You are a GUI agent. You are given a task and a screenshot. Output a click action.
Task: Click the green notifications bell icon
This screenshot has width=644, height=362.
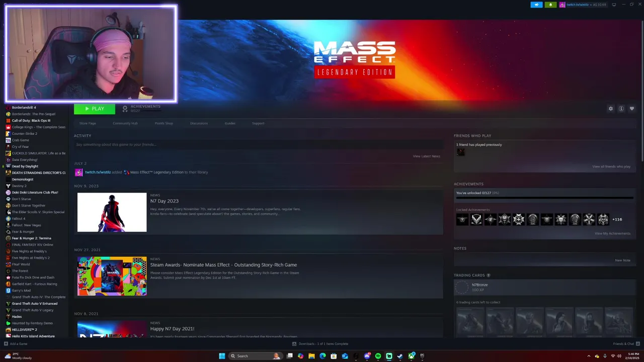(550, 5)
